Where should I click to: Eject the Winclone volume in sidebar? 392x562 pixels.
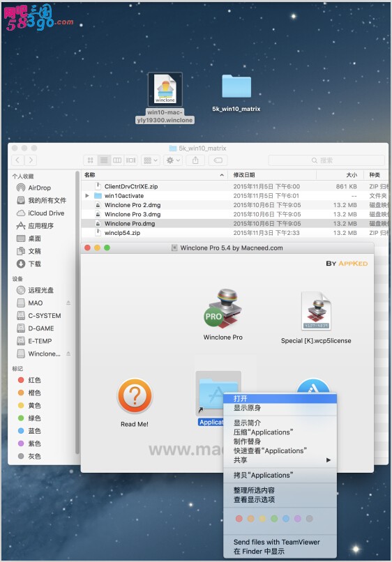(68, 354)
